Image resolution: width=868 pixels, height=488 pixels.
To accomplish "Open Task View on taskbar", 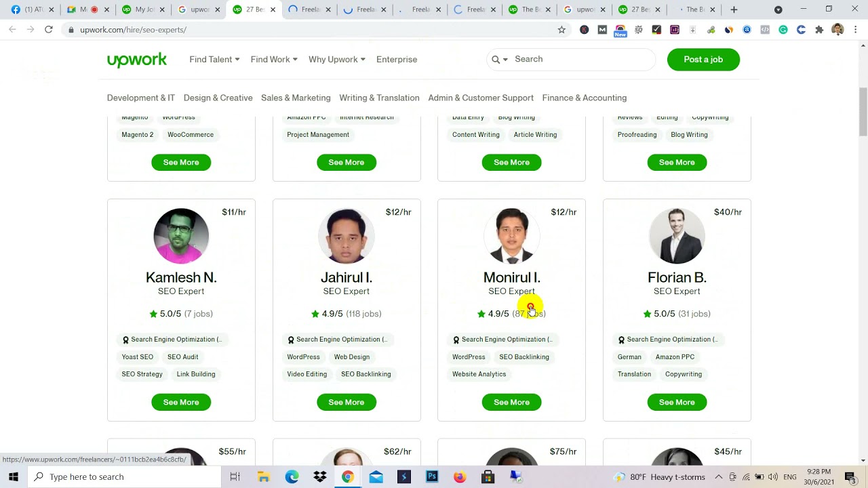I will (235, 477).
